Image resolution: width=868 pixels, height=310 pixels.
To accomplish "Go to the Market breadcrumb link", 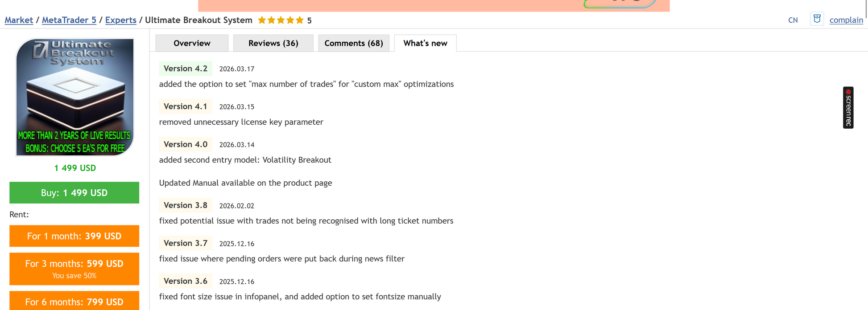I will [x=19, y=20].
